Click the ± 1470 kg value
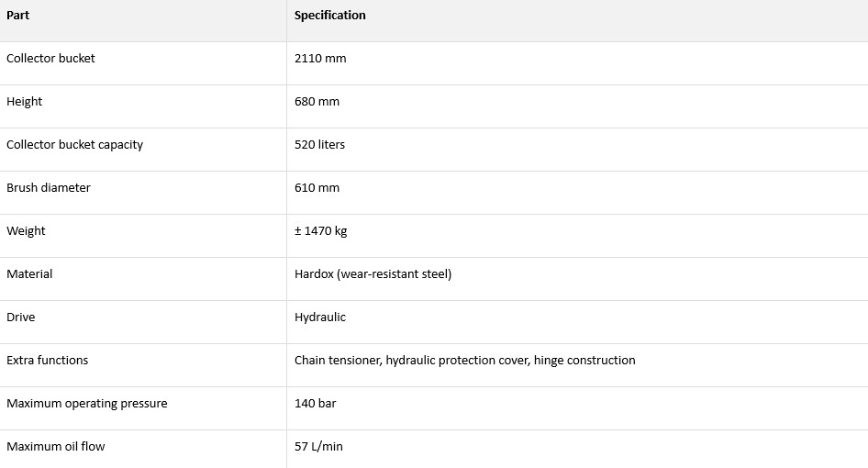868x468 pixels. coord(320,231)
